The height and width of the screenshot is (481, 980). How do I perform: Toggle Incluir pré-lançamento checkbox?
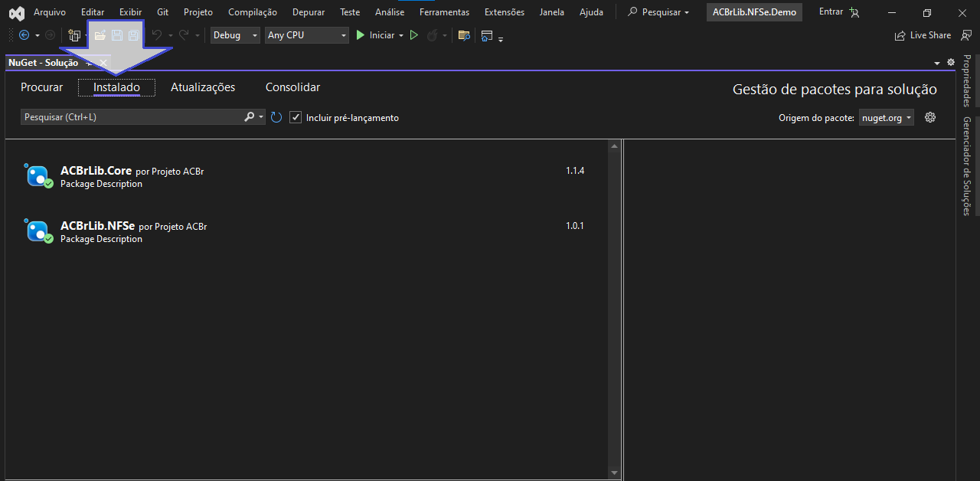(296, 117)
